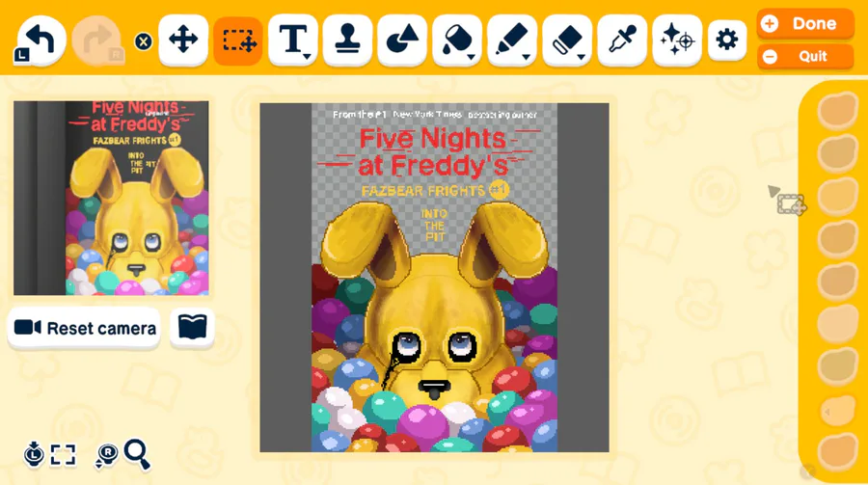
Task: Click the magnifying glass zoom icon
Action: coord(136,454)
